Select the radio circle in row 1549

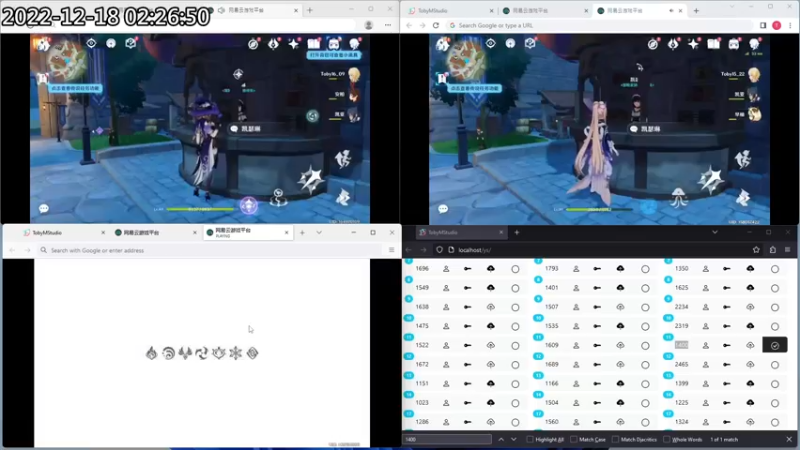pyautogui.click(x=515, y=288)
